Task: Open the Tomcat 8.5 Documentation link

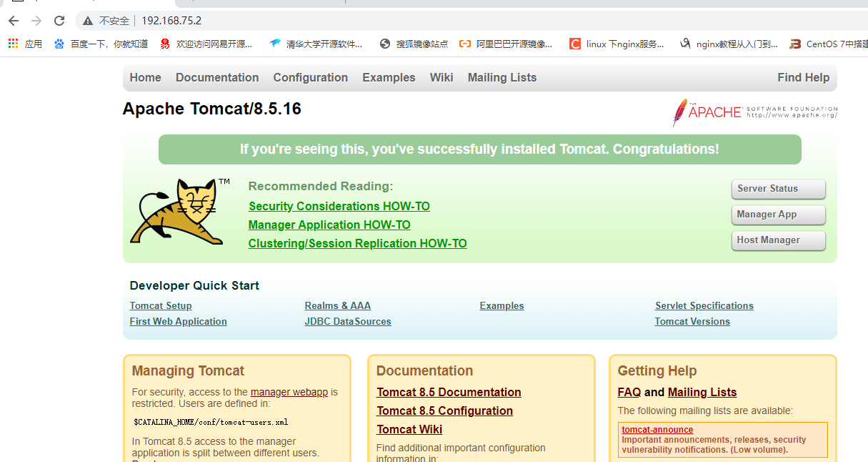Action: click(449, 392)
